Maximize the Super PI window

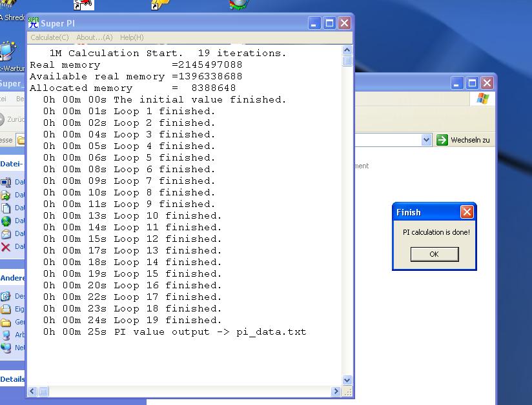coord(329,23)
